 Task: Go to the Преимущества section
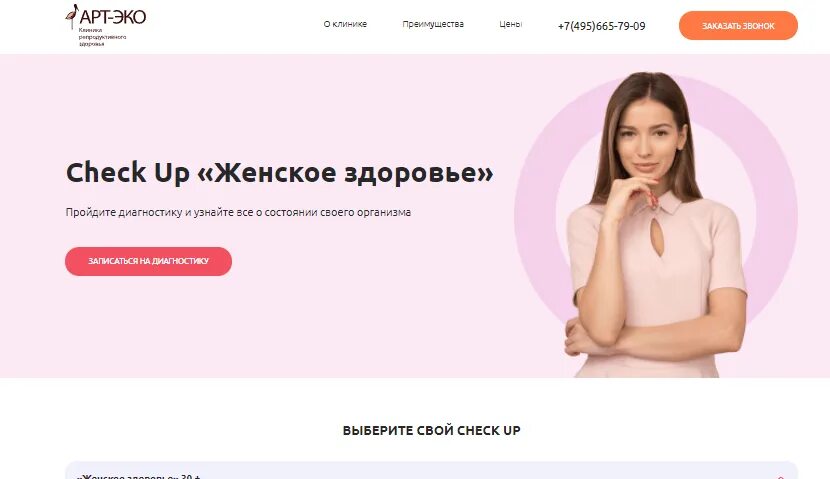[433, 24]
